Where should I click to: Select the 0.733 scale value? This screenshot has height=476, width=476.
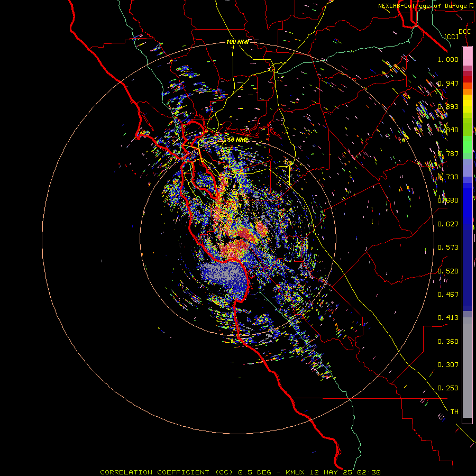[448, 177]
